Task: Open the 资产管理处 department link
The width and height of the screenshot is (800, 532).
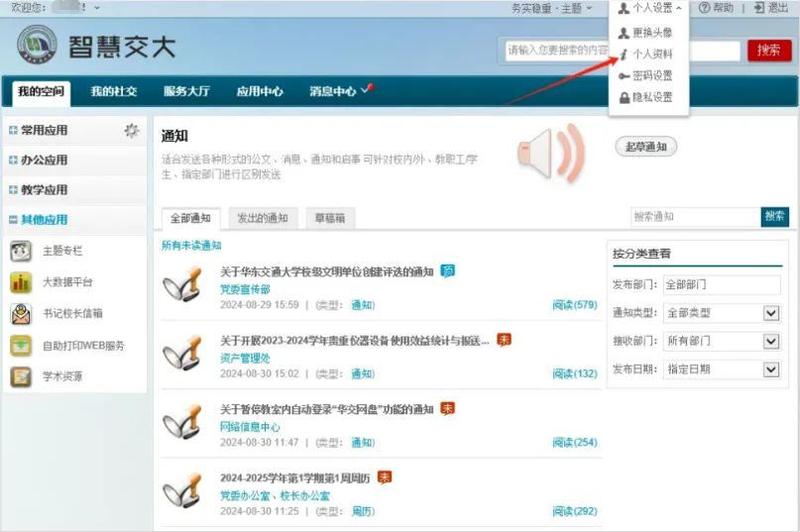Action: (245, 358)
